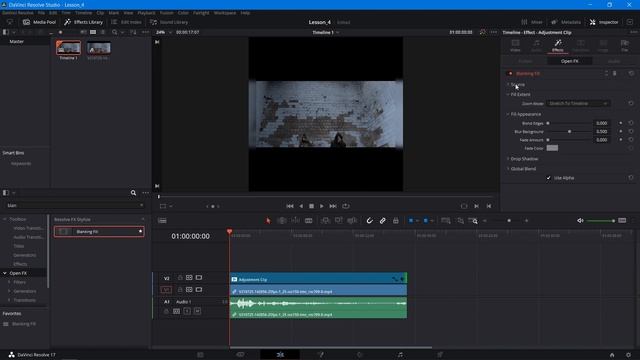Click the Go to First Frame button
Viewport: 640px width, 360px height.
pos(290,206)
